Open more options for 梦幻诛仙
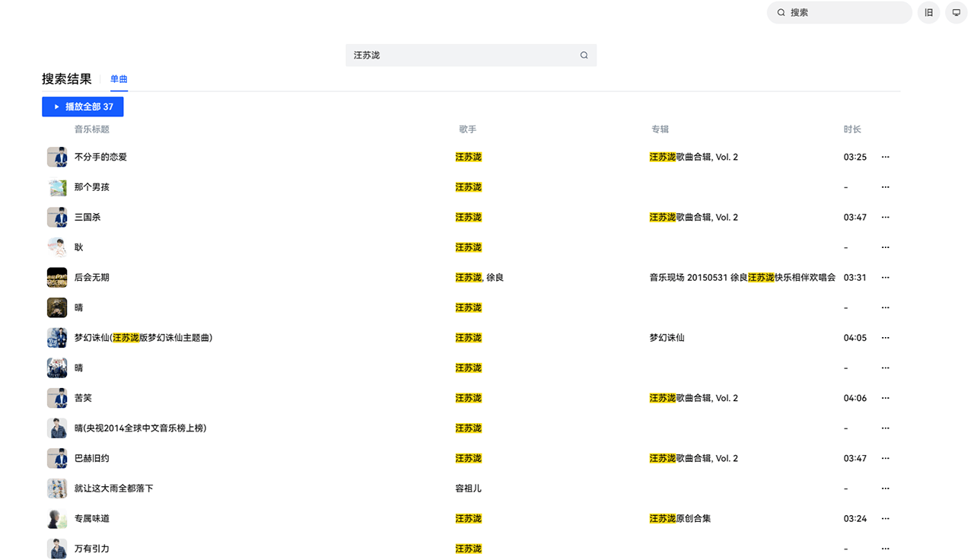The height and width of the screenshot is (560, 974). pyautogui.click(x=885, y=337)
